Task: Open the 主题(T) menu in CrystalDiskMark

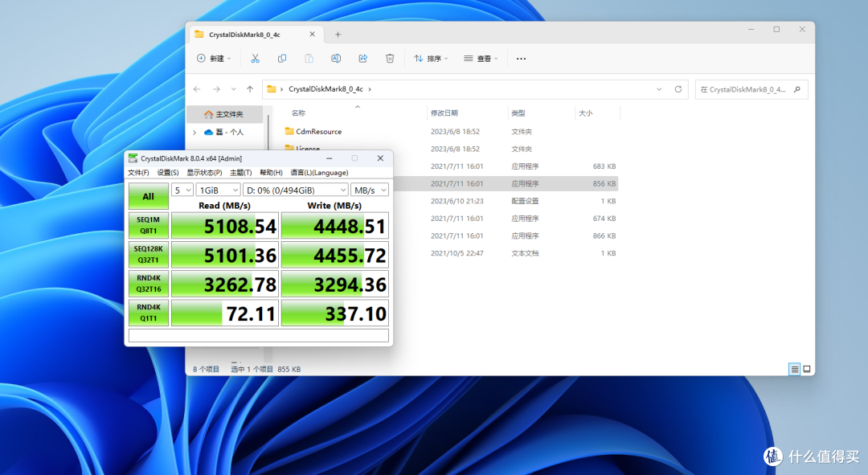Action: coord(241,173)
